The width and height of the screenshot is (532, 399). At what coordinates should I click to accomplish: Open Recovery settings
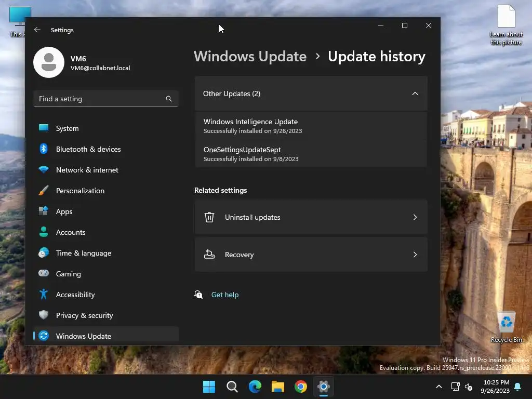pos(311,255)
